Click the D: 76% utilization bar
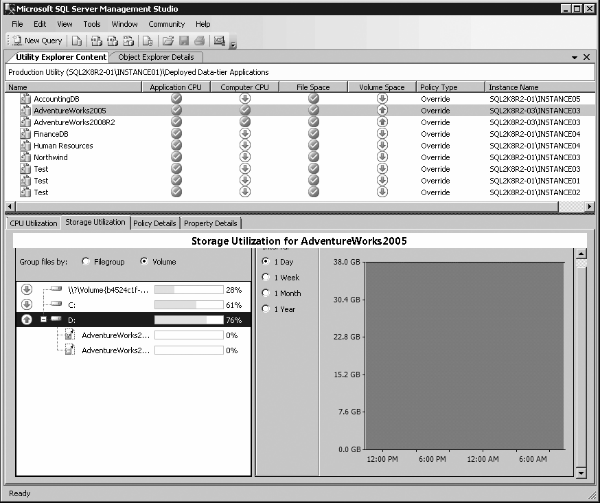Image resolution: width=600 pixels, height=503 pixels. (x=189, y=319)
